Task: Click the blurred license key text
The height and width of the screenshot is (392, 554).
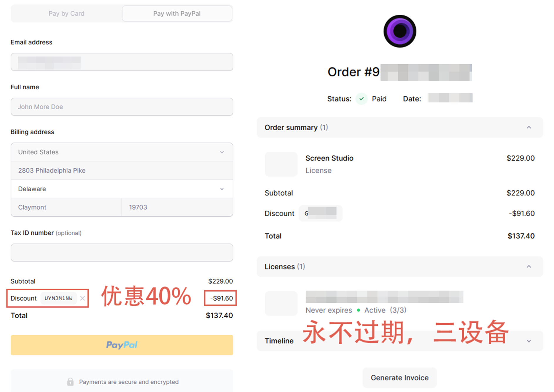Action: pyautogui.click(x=384, y=297)
